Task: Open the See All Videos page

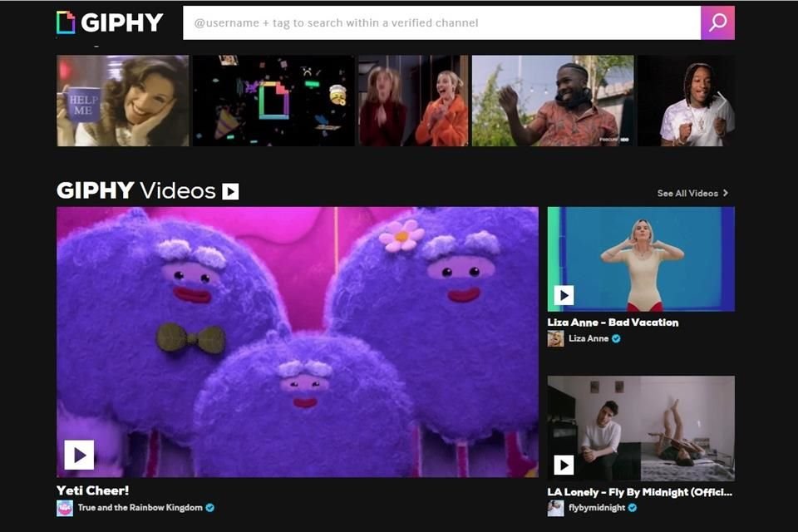Action: pyautogui.click(x=687, y=193)
